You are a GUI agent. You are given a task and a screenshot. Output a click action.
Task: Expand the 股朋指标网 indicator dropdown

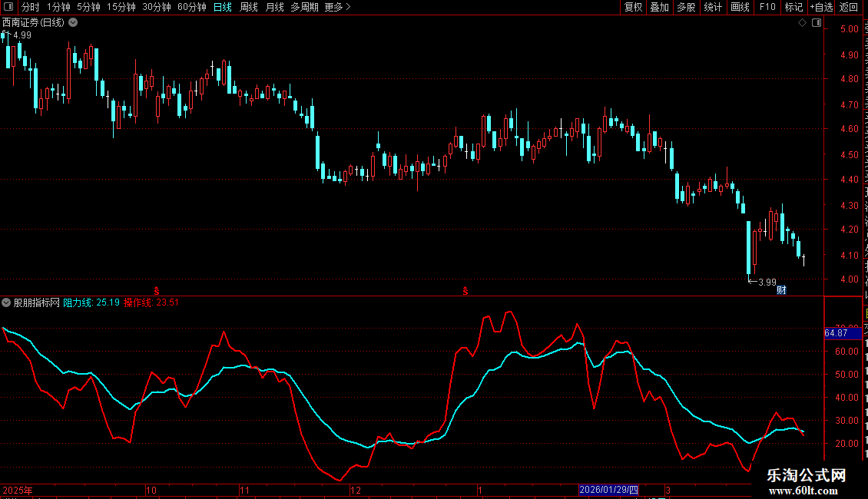click(6, 302)
